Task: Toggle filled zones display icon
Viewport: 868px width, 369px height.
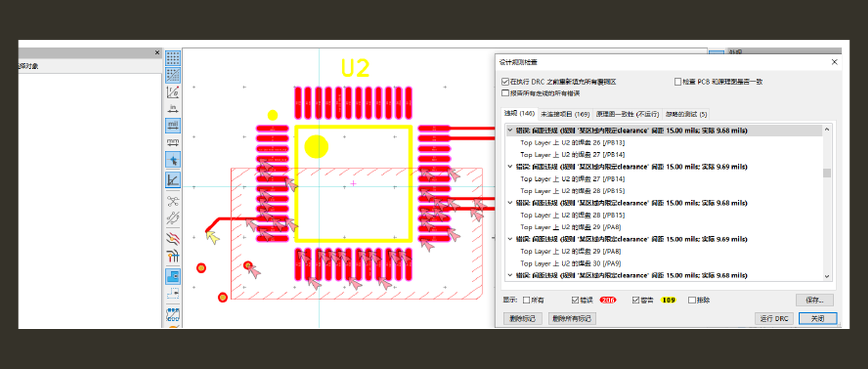Action: tap(173, 276)
